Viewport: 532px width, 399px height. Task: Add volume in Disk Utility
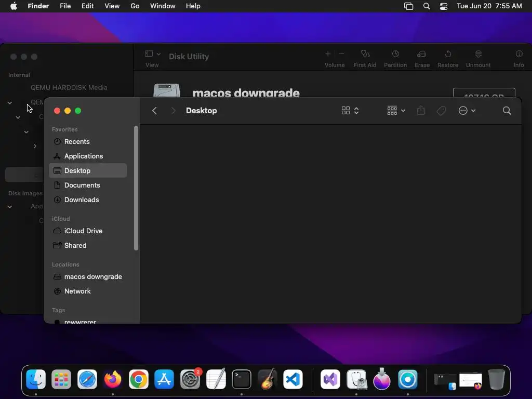pyautogui.click(x=328, y=54)
